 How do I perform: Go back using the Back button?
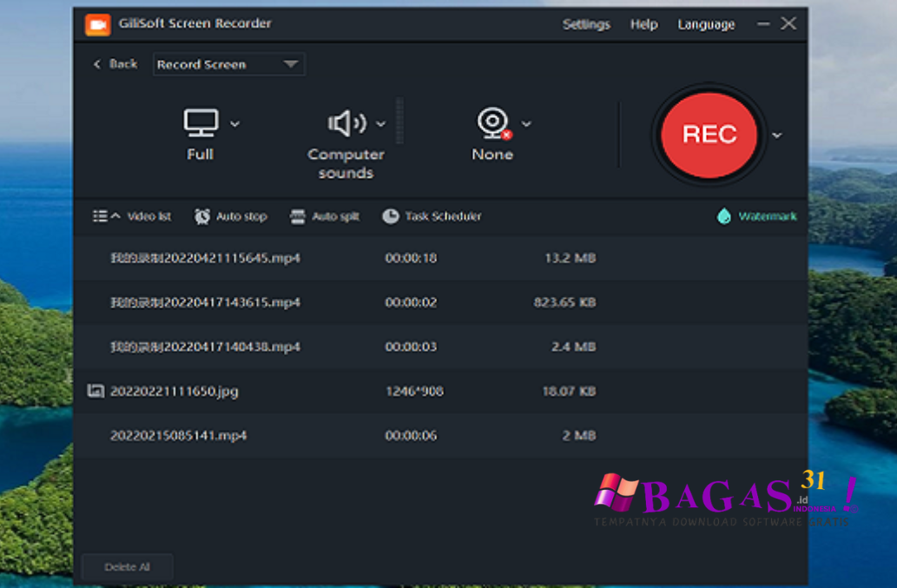coord(115,64)
